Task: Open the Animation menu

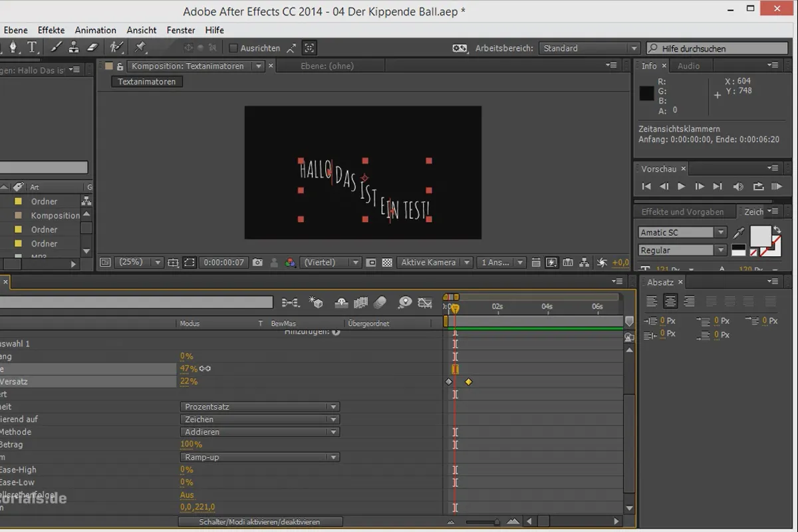Action: click(95, 30)
